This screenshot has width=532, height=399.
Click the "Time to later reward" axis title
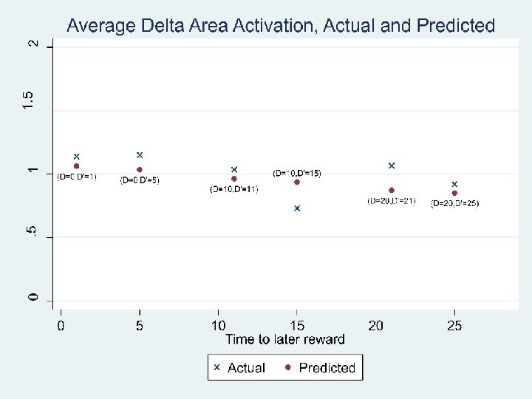click(285, 340)
